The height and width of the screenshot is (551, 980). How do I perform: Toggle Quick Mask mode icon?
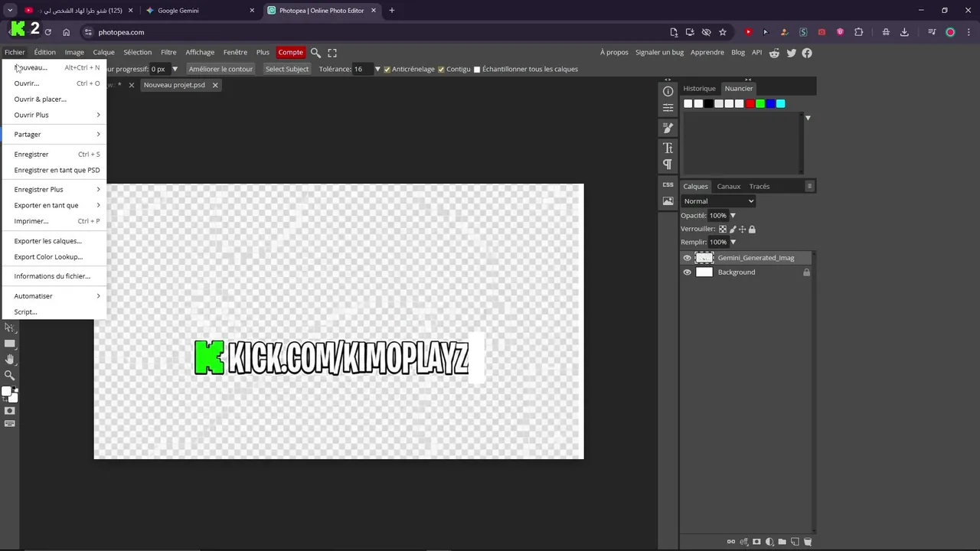tap(10, 411)
